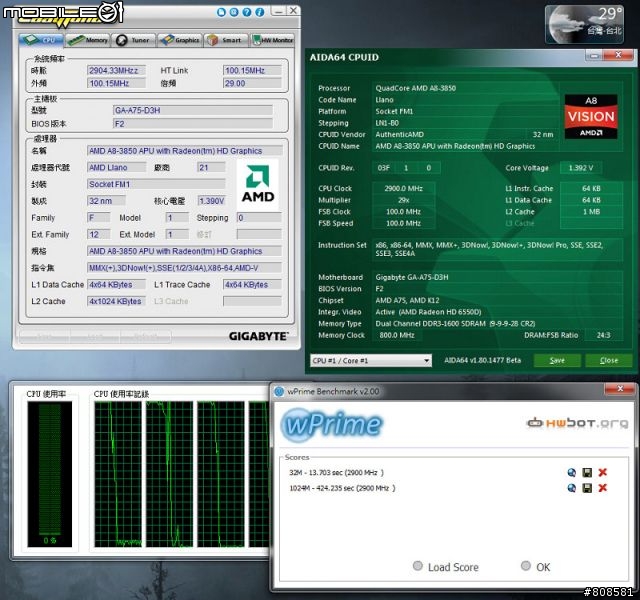Minimize the AIDA64 CPUID window
The image size is (640, 600).
(x=594, y=56)
